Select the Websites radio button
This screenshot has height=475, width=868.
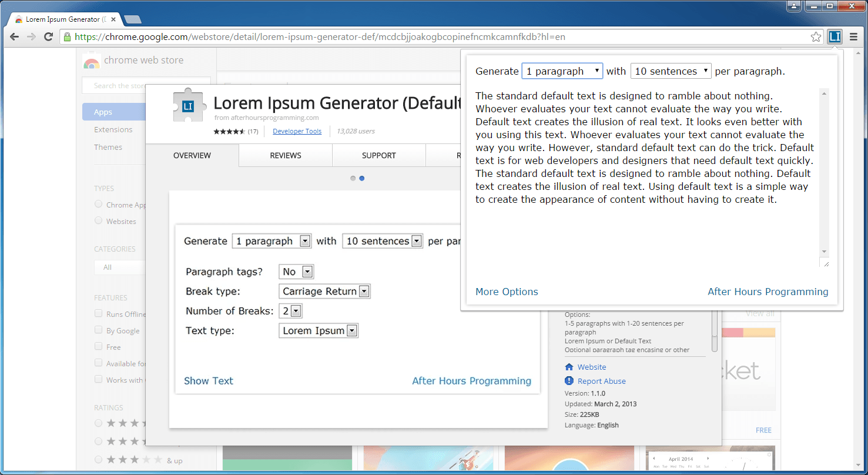(x=98, y=220)
